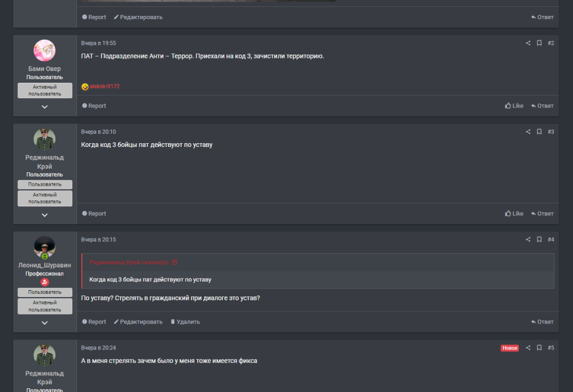Click Бами Овер's pink avatar
The image size is (573, 392).
pyautogui.click(x=45, y=50)
